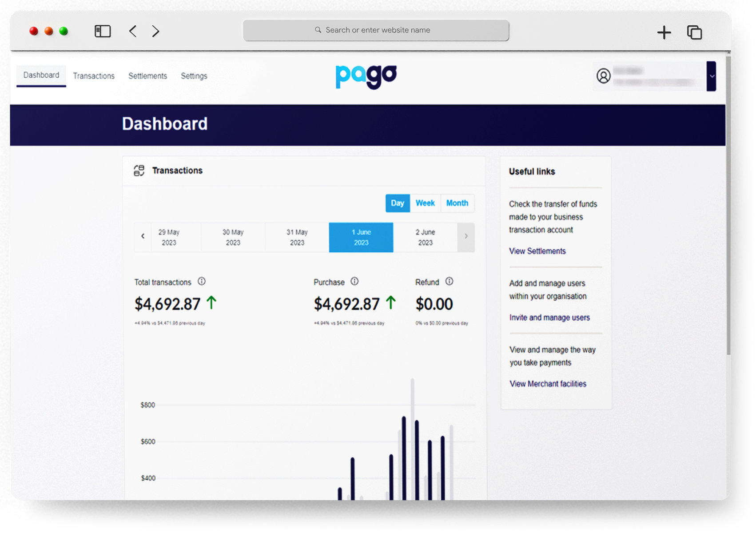This screenshot has height=537, width=756.
Task: Open a new browser tab
Action: coord(664,32)
